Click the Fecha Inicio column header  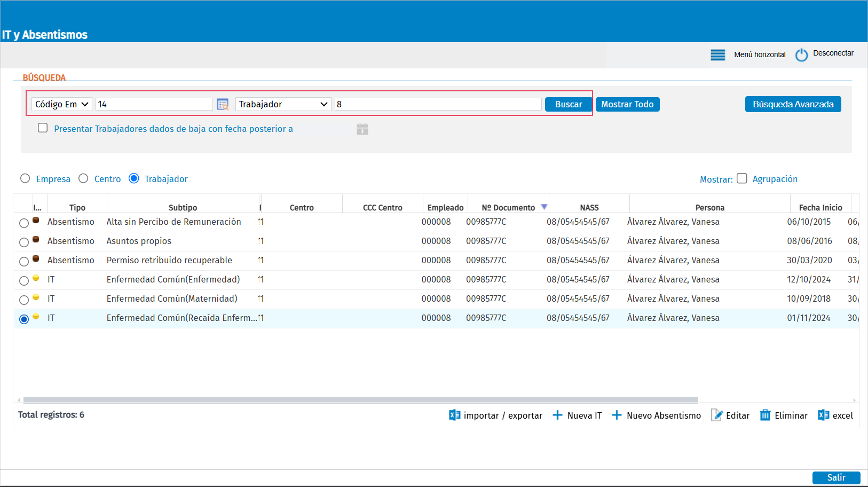click(820, 207)
